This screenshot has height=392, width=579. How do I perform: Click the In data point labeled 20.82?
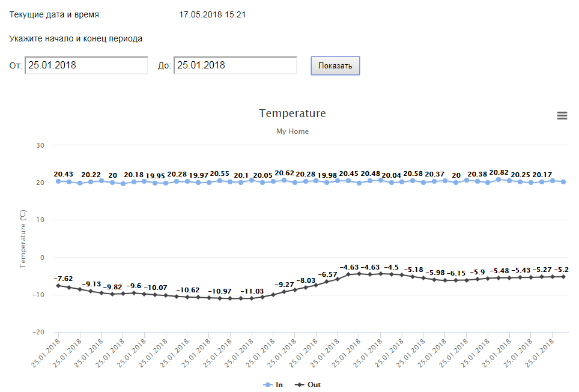click(x=499, y=179)
